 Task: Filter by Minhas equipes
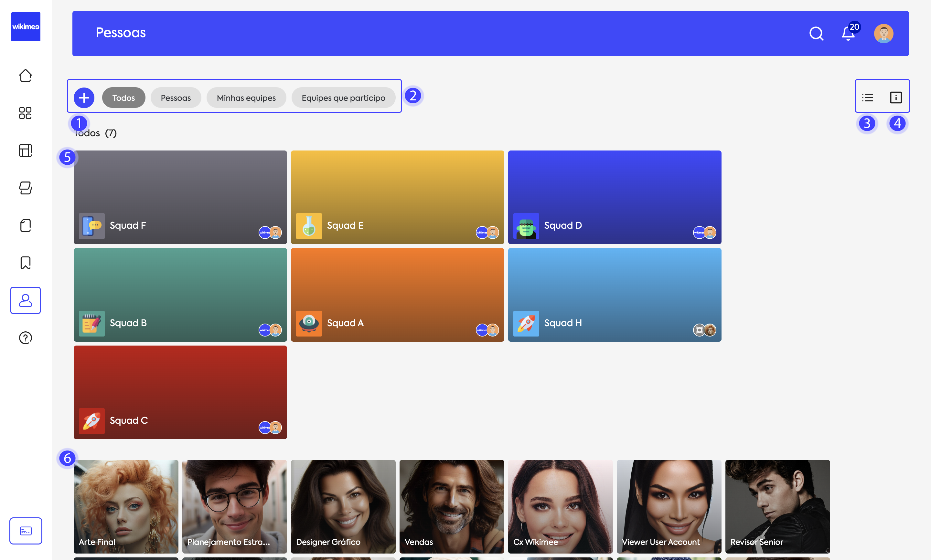(246, 98)
